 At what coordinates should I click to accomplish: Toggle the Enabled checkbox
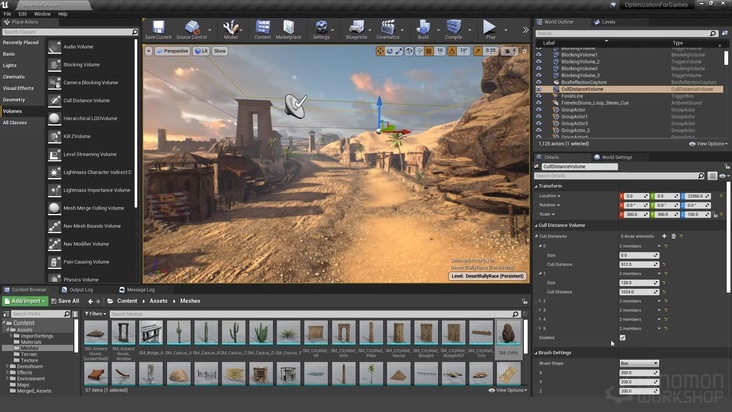622,337
